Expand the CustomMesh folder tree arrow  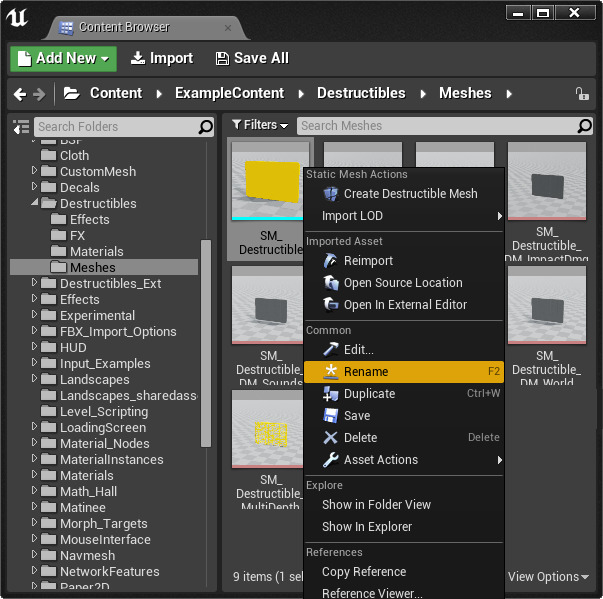point(36,172)
